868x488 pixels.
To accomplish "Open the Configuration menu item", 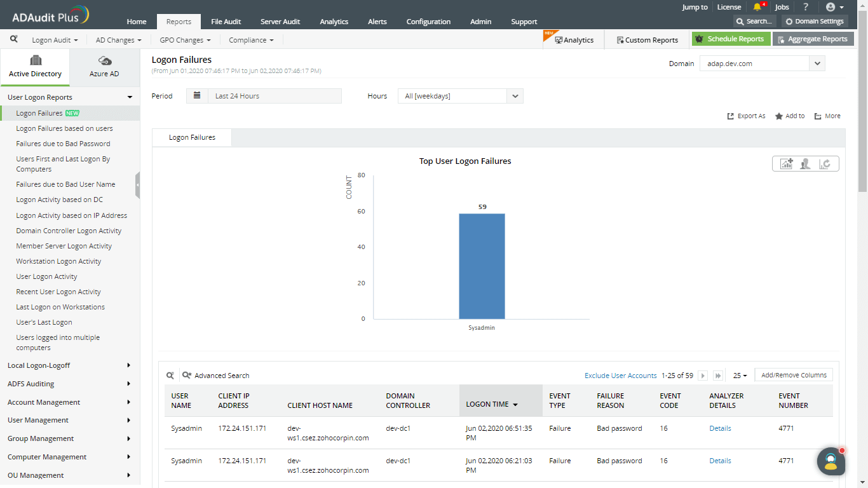I will pos(428,21).
